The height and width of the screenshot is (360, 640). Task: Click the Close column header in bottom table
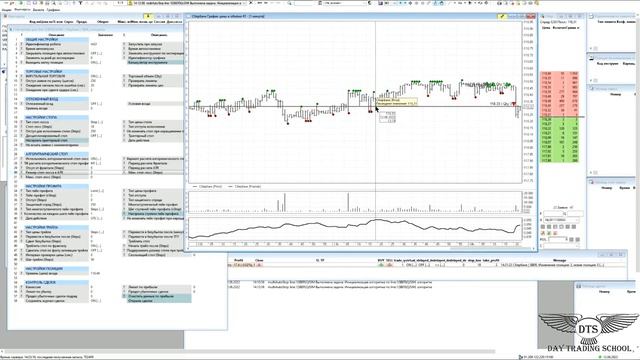tap(259, 260)
